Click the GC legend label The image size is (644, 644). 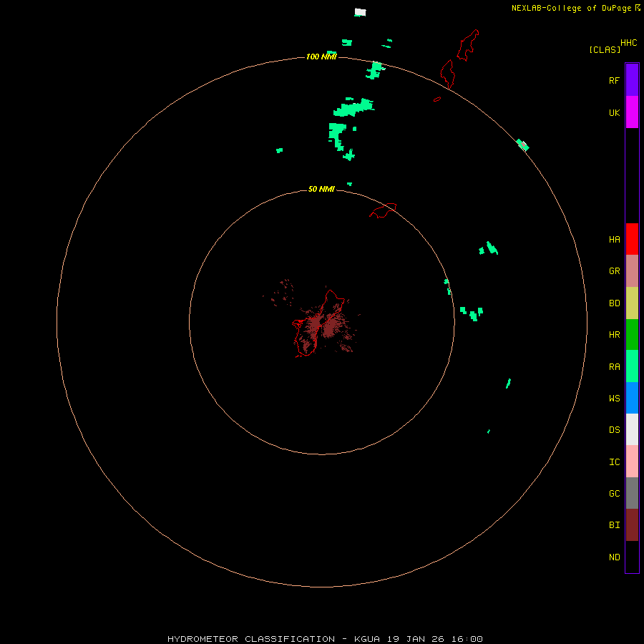point(614,494)
